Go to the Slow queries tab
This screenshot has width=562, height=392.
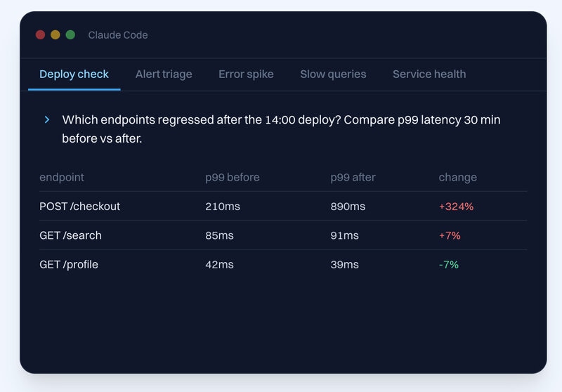click(333, 74)
